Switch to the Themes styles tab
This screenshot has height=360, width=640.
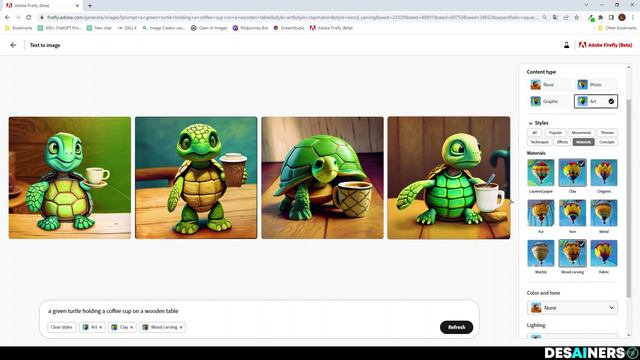tap(607, 132)
